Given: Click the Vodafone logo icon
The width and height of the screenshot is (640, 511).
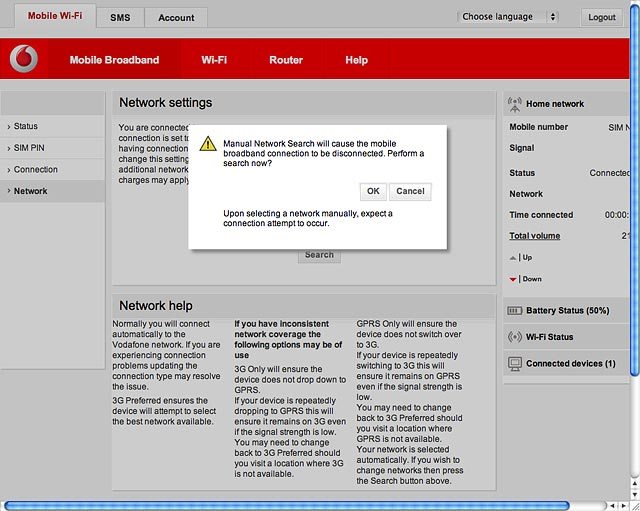Looking at the screenshot, I should [x=24, y=59].
